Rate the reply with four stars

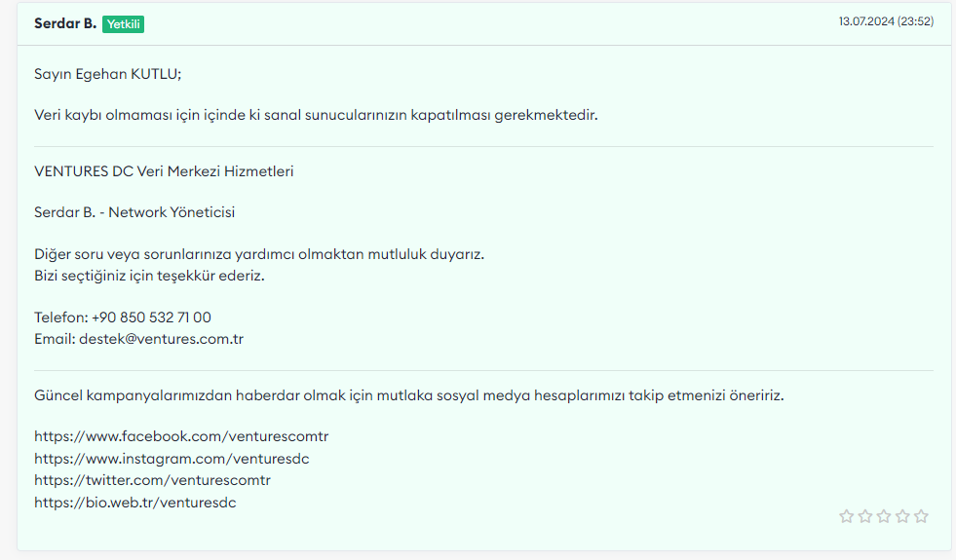pyautogui.click(x=902, y=517)
